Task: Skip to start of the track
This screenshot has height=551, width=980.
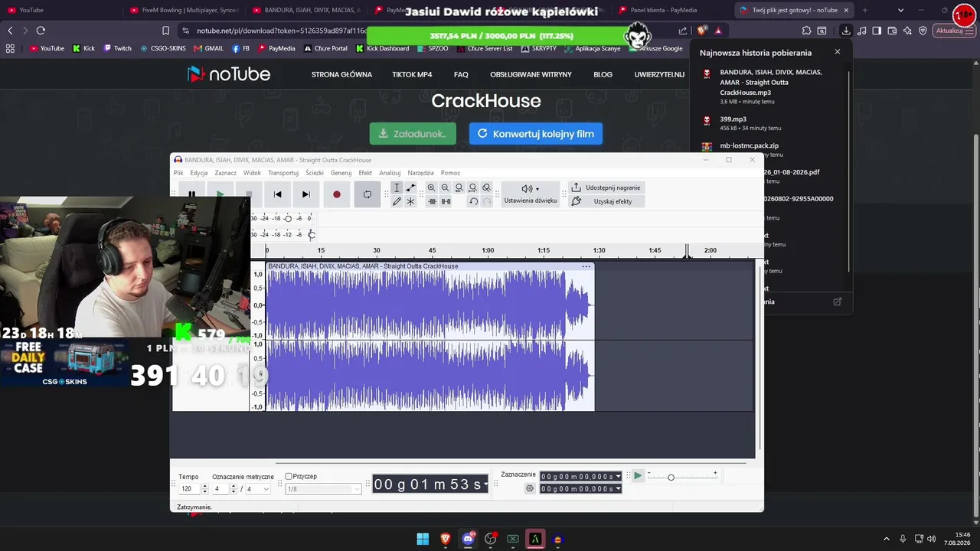Action: pos(278,194)
